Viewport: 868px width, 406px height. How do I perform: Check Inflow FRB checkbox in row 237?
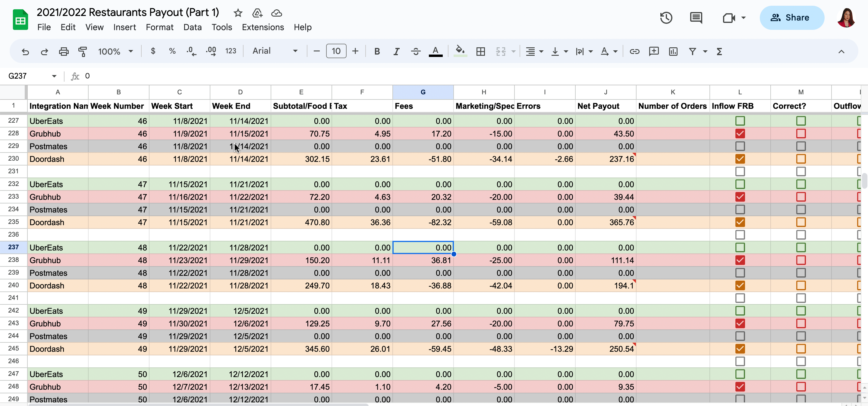740,248
